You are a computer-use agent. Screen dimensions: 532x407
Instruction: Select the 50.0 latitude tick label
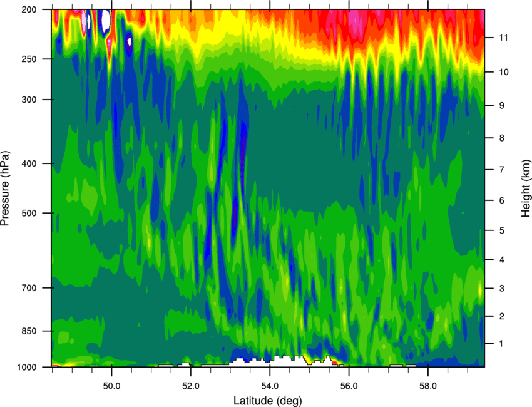pos(111,386)
